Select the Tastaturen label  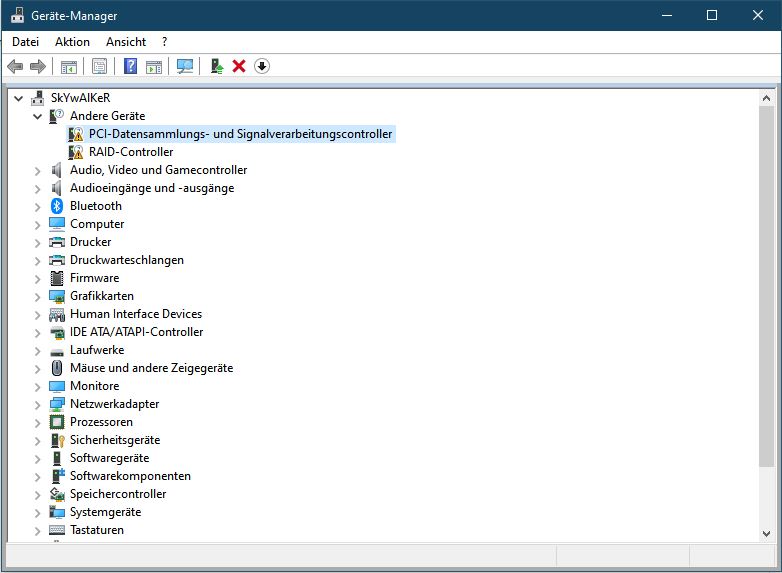click(x=97, y=530)
